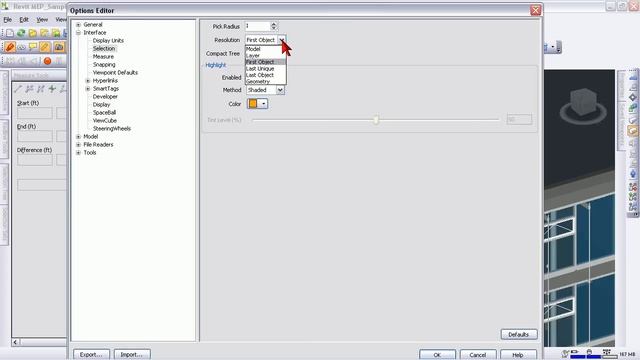
Task: Select SteeringWheels in the options tree
Action: (112, 129)
